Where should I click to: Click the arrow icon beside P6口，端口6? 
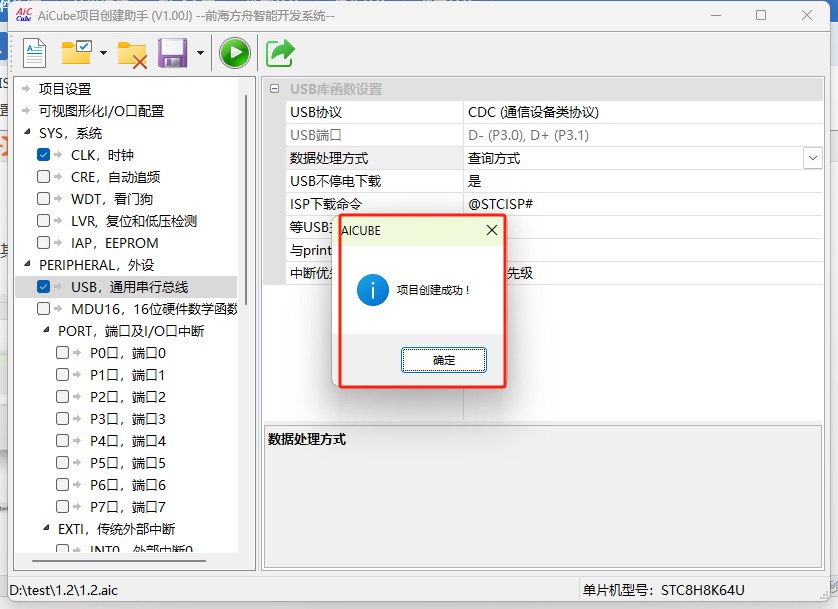(x=77, y=484)
